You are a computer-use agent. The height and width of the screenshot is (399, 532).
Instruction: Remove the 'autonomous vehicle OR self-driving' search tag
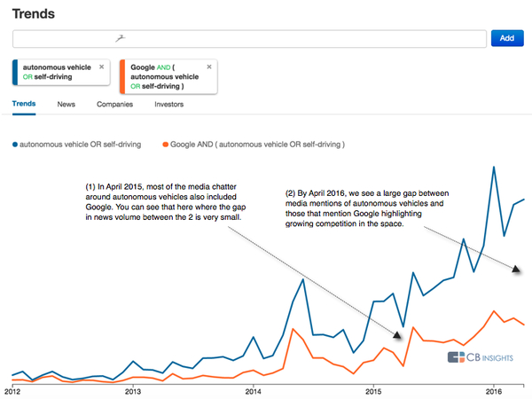point(101,66)
